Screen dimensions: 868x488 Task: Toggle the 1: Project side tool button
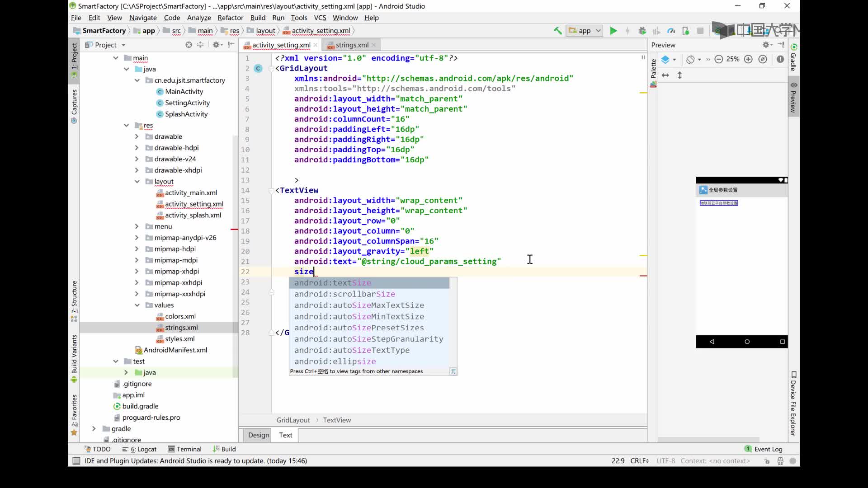tap(74, 61)
